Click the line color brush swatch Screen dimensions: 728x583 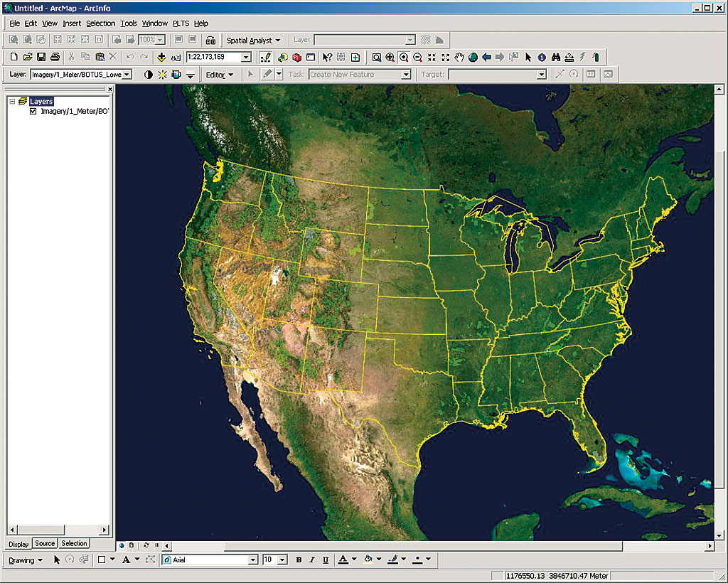(392, 560)
